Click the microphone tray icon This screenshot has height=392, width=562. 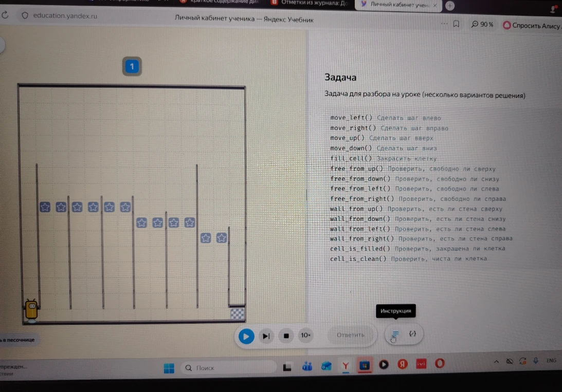point(535,361)
